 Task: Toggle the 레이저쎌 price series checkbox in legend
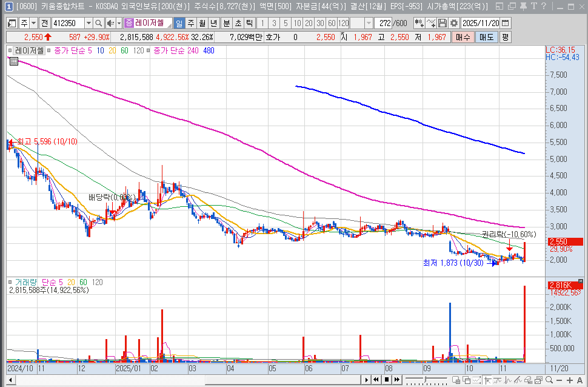click(10, 51)
